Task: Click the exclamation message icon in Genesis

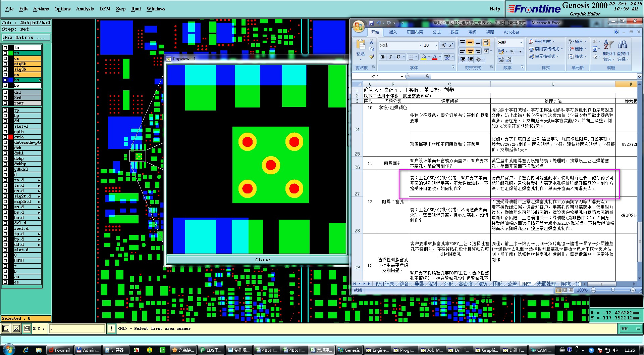Action: 111,328
